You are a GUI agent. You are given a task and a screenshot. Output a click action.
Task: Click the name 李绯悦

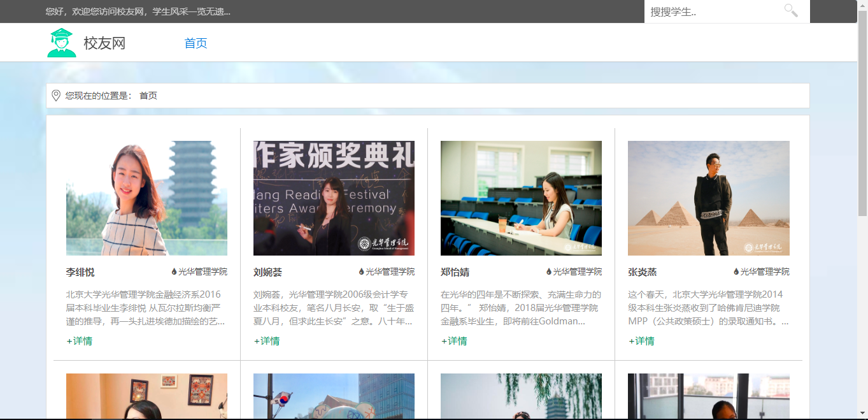click(80, 272)
